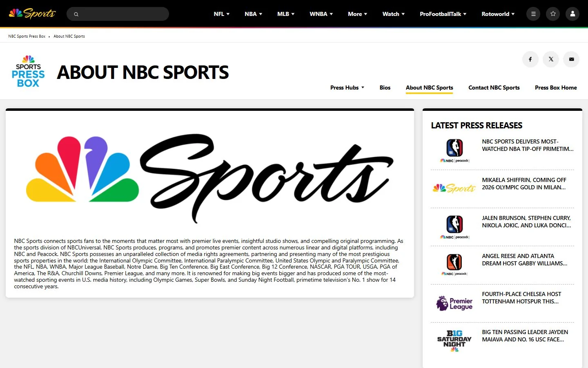Select the About NBC Sports tab
The height and width of the screenshot is (368, 588).
point(430,88)
